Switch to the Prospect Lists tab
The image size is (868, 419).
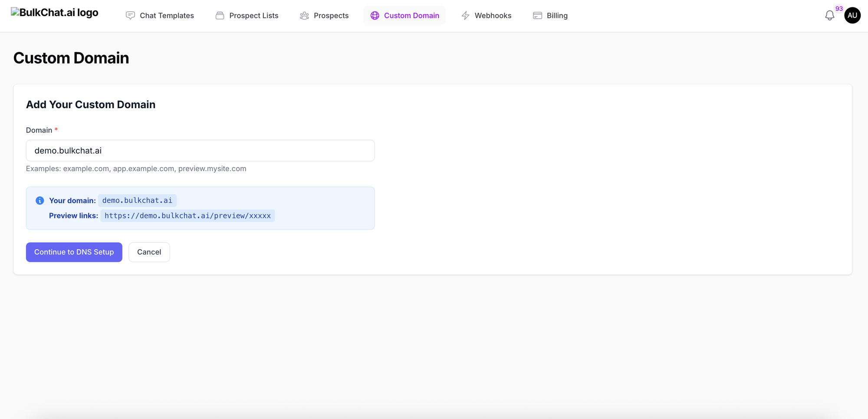(253, 16)
